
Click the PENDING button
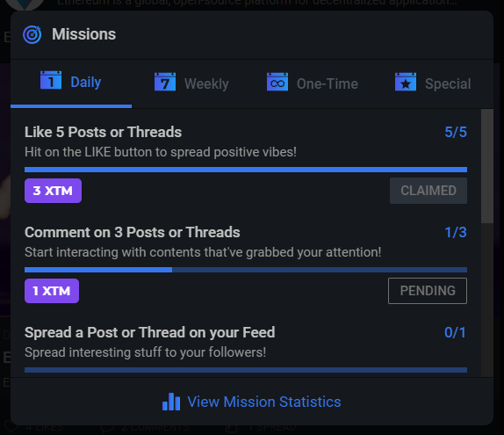coord(428,291)
